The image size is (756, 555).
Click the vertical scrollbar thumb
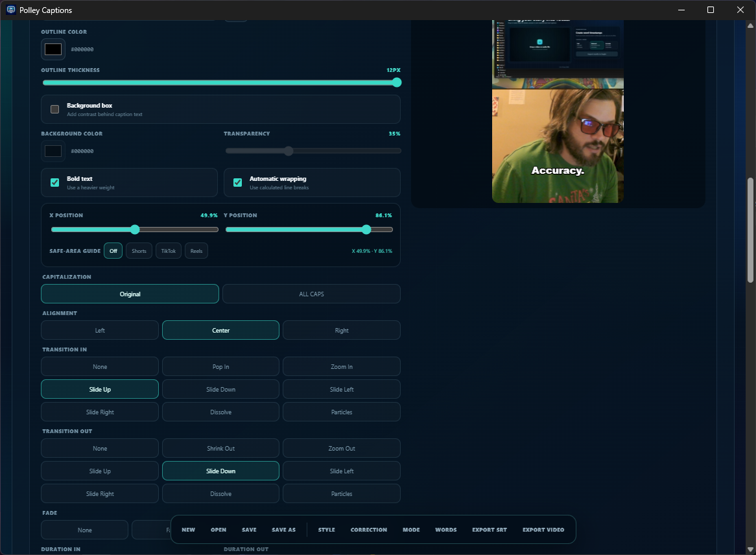click(750, 230)
